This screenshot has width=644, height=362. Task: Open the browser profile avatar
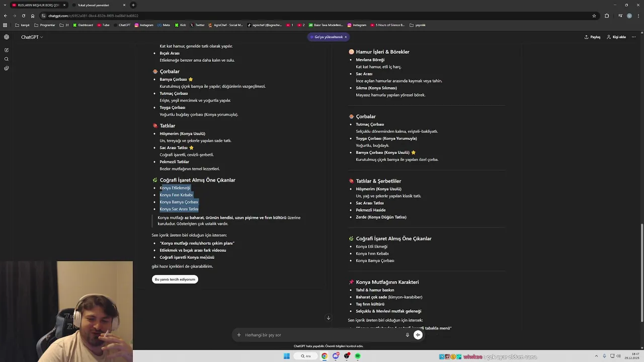point(629,16)
